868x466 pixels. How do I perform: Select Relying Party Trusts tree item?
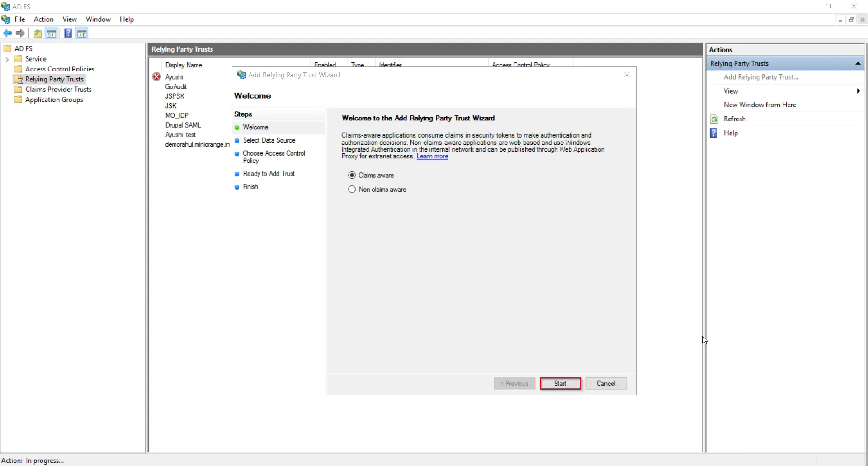(54, 79)
